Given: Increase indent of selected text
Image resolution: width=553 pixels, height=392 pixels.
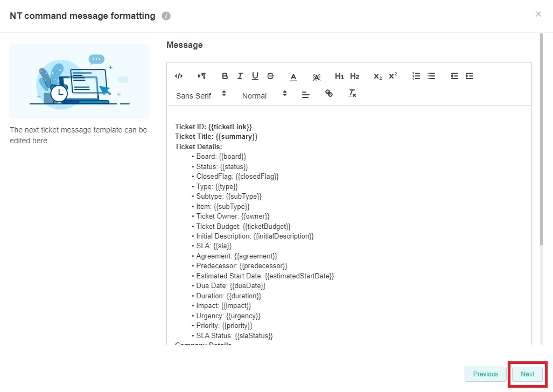Looking at the screenshot, I should 470,76.
